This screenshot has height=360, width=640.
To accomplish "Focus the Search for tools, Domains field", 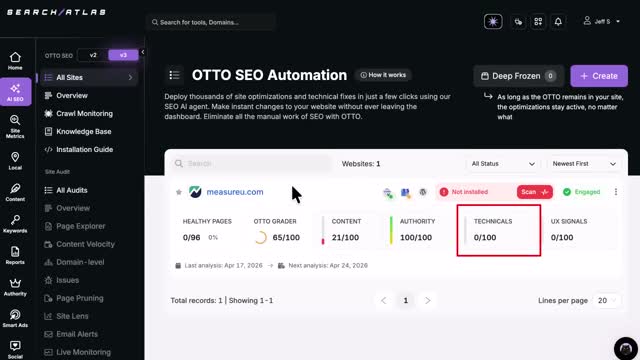I will [x=211, y=22].
